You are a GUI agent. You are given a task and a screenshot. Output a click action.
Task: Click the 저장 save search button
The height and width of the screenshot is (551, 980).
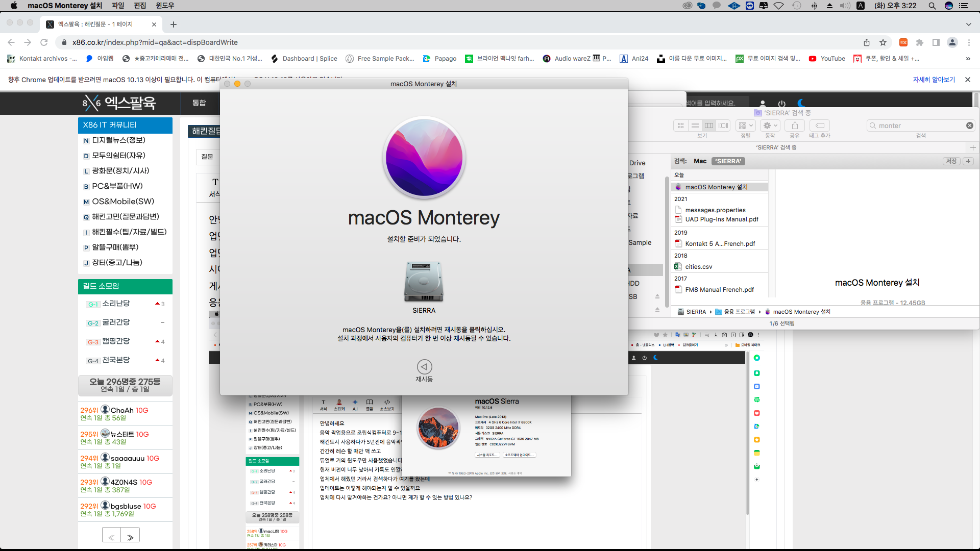(951, 161)
